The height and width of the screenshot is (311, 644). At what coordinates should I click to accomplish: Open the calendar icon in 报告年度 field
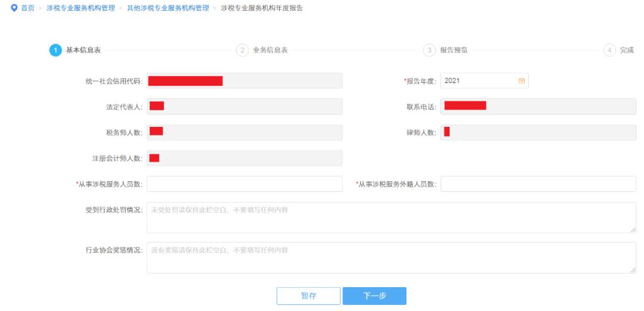521,81
